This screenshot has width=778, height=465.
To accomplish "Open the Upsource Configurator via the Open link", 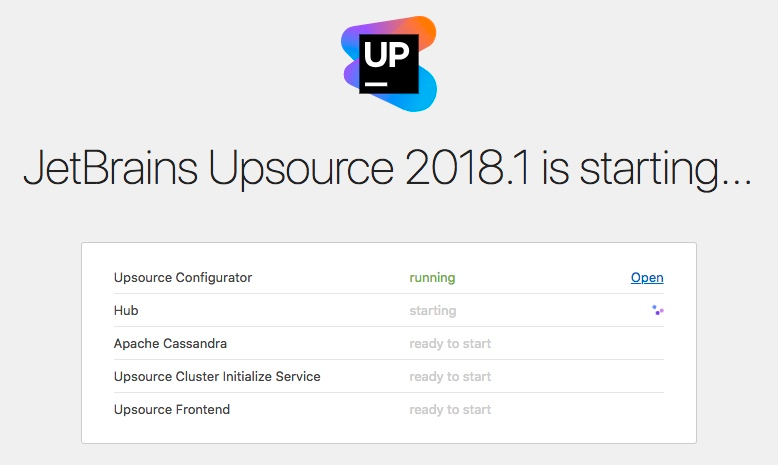I will click(647, 278).
